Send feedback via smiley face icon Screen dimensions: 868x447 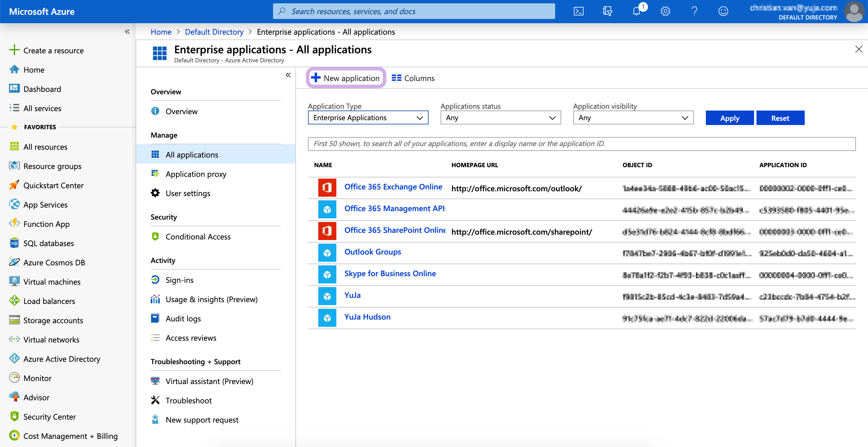723,11
